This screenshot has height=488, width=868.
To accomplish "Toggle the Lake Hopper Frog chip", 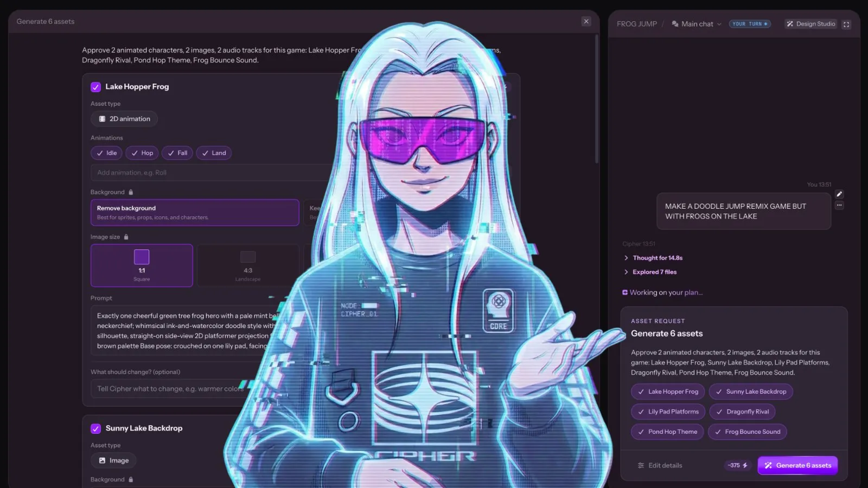I will 668,391.
